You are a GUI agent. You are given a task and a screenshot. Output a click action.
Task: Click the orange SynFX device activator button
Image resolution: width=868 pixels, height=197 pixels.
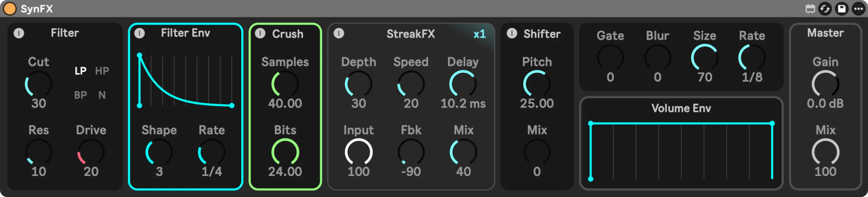click(x=9, y=9)
